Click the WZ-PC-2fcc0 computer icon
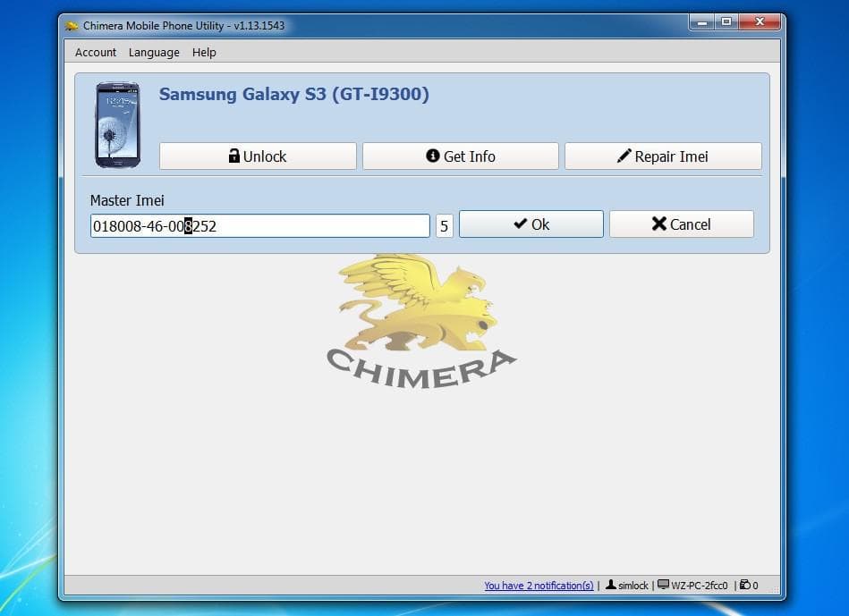Viewport: 849px width, 616px height. point(662,586)
